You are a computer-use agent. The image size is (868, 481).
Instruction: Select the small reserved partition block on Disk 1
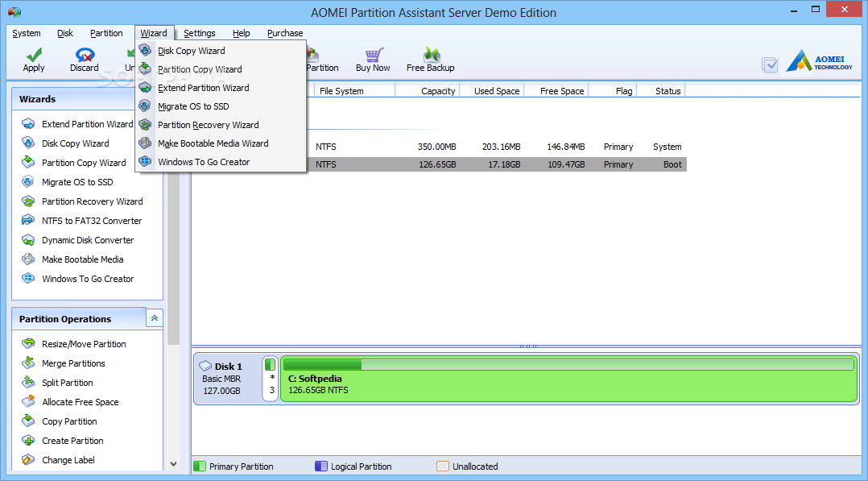coord(271,379)
